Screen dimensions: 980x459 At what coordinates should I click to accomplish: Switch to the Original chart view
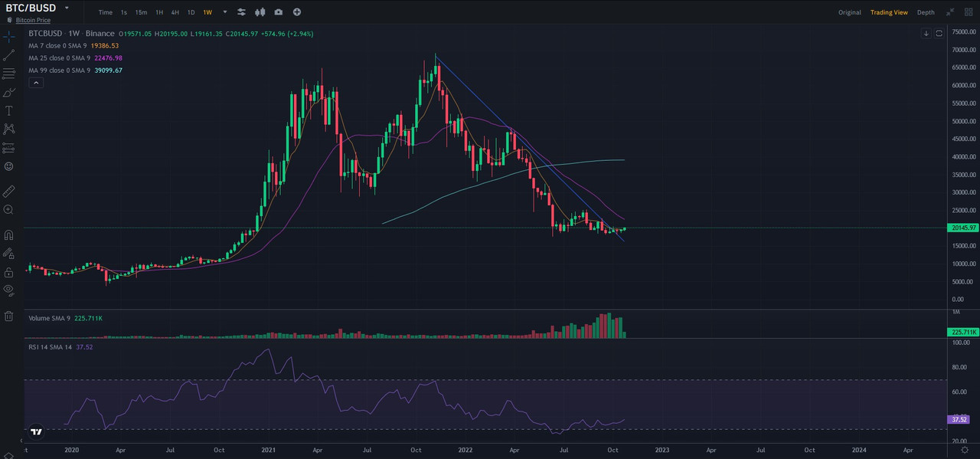[850, 12]
